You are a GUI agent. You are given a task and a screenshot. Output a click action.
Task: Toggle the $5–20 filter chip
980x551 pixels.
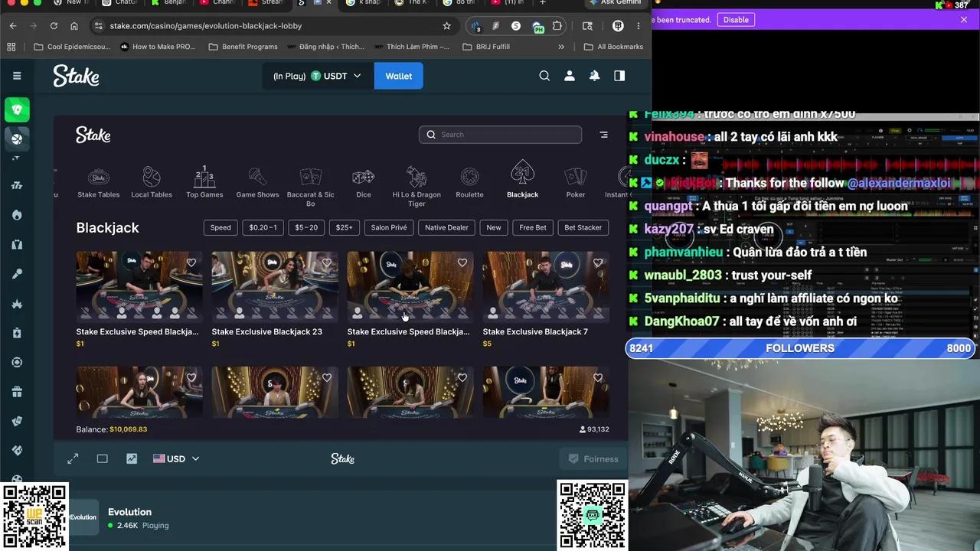coord(306,227)
